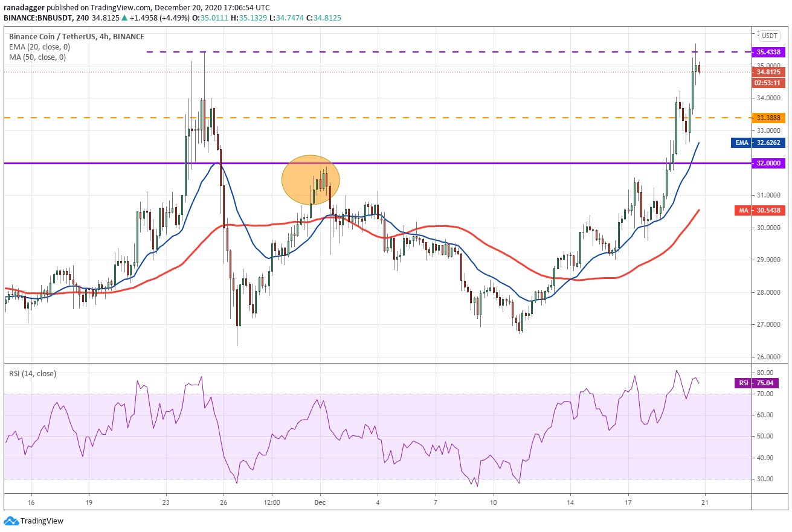This screenshot has height=532, width=792.
Task: Select the 33.3888 orange price label
Action: click(767, 118)
